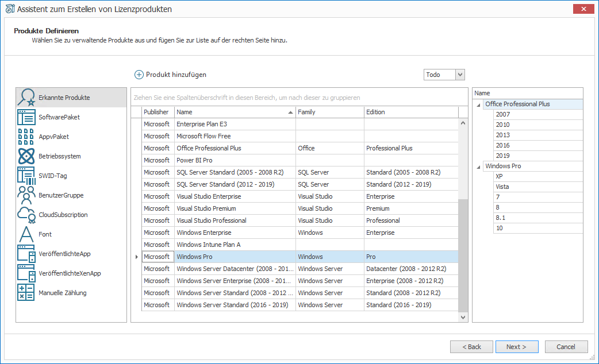Select SQL Server Standard (2005 - 2008 R2) row

pos(300,172)
